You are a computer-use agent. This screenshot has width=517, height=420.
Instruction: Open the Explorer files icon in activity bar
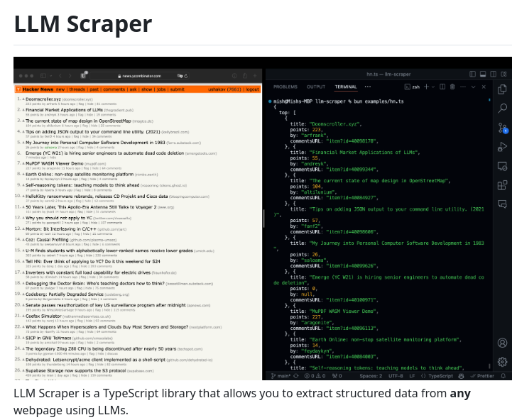[502, 89]
